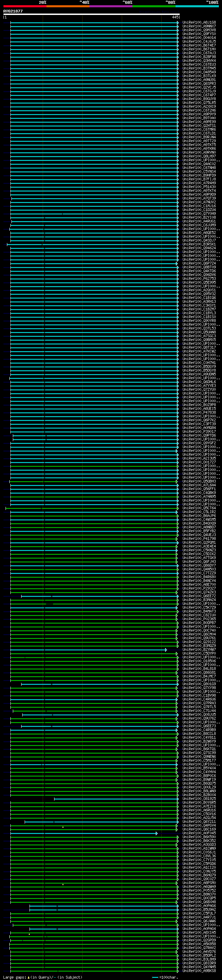Select hit label UniRef100_B8N370
Image resolution: width=222 pixels, height=980 pixels.
tap(199, 894)
